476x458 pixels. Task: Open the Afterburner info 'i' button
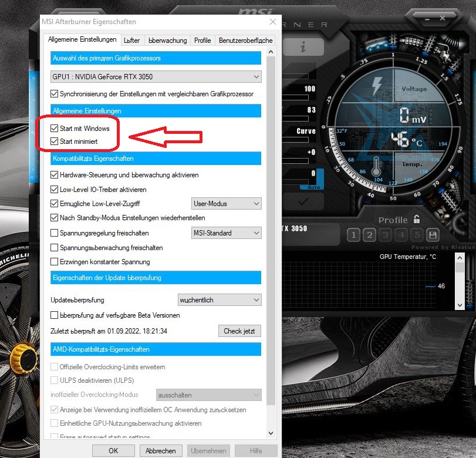[x=303, y=48]
